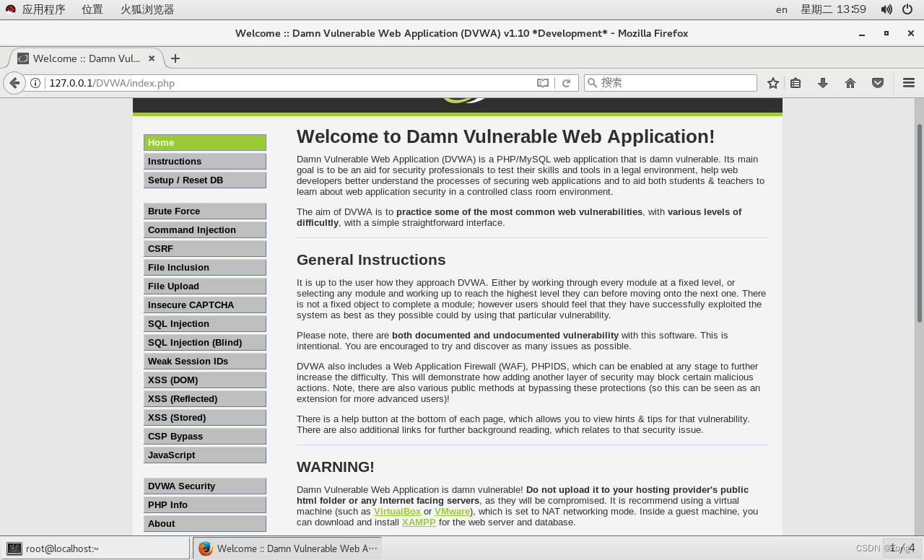Open the Command Injection module
924x560 pixels.
205,230
